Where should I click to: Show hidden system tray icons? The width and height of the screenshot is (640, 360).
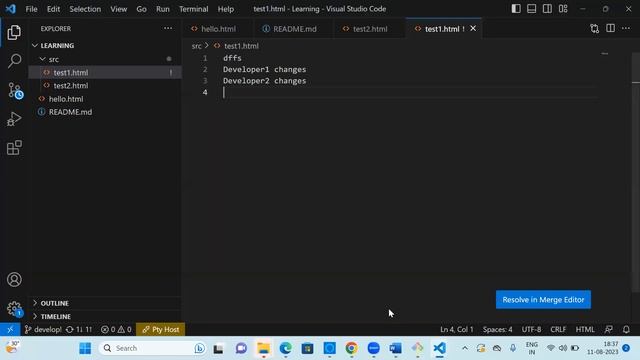coord(464,348)
